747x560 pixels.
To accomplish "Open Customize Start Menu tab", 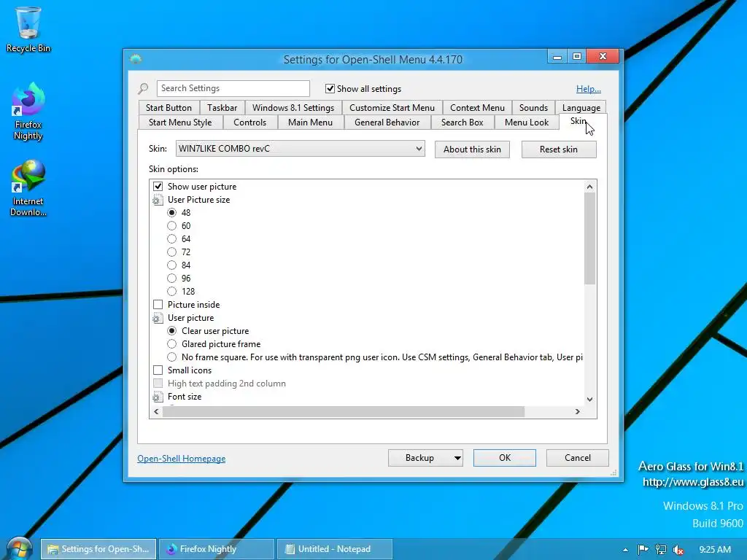I will tap(392, 108).
